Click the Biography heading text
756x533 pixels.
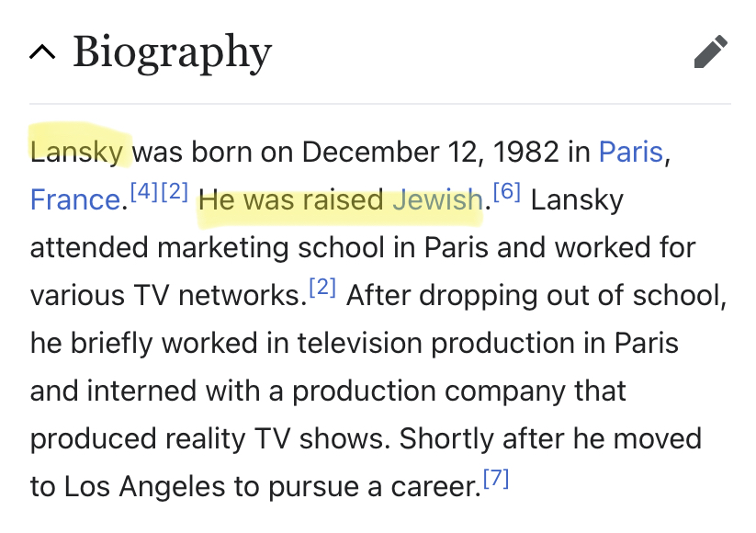click(172, 52)
